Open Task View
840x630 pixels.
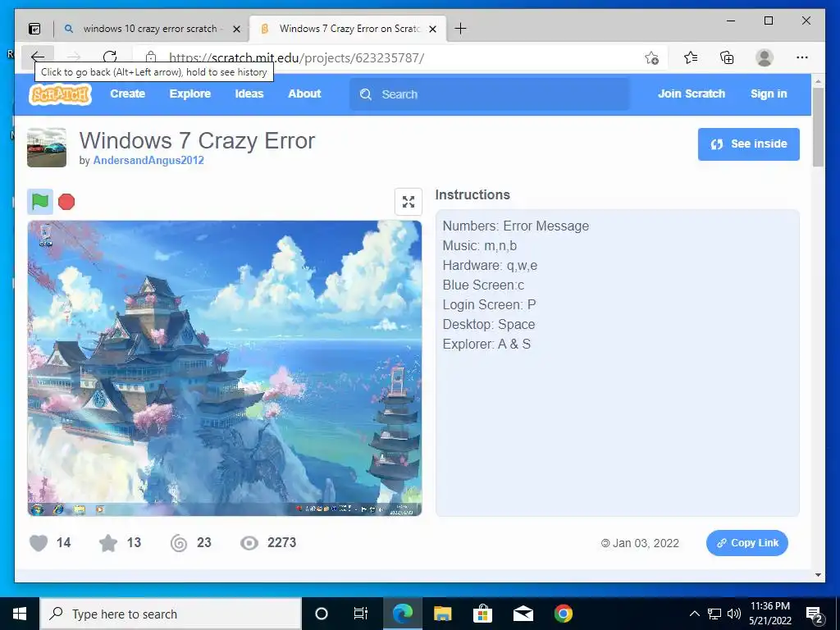pyautogui.click(x=361, y=614)
